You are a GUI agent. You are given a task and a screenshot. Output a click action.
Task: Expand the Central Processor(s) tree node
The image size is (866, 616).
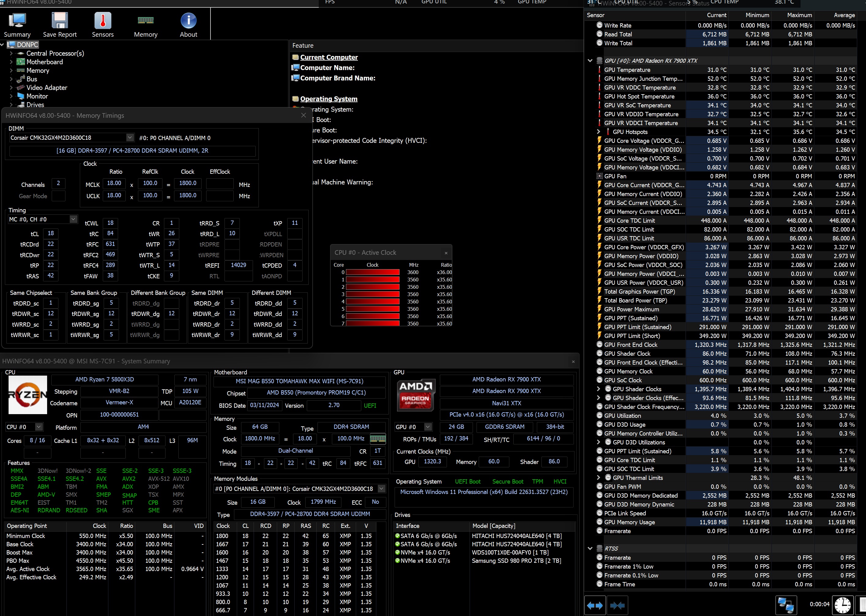click(x=11, y=54)
